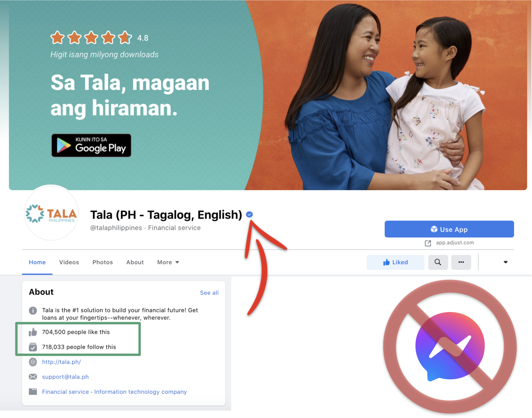Click the crossed-out Messenger logo
Image resolution: width=532 pixels, height=418 pixels.
click(x=450, y=347)
